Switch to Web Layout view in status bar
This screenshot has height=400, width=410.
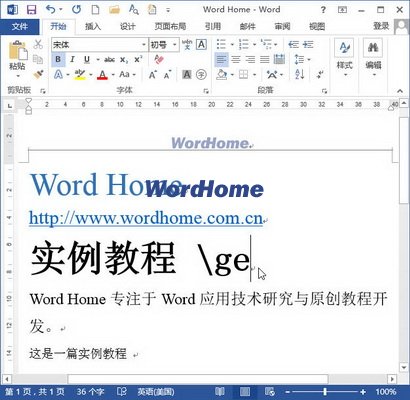coord(269,392)
